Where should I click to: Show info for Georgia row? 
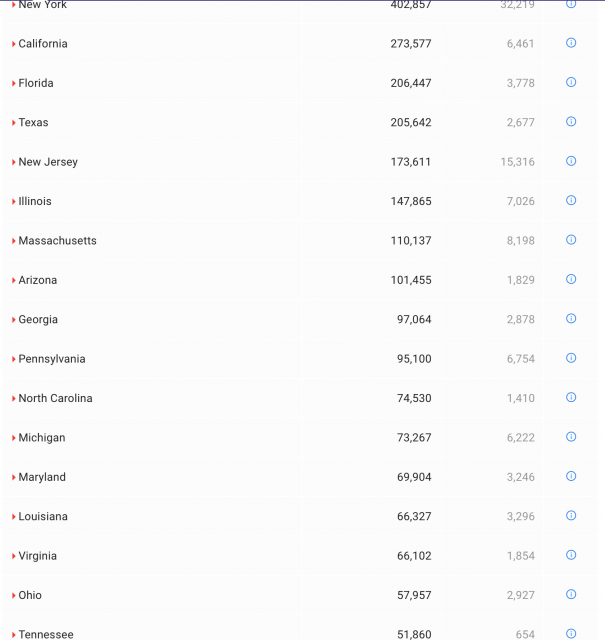571,319
